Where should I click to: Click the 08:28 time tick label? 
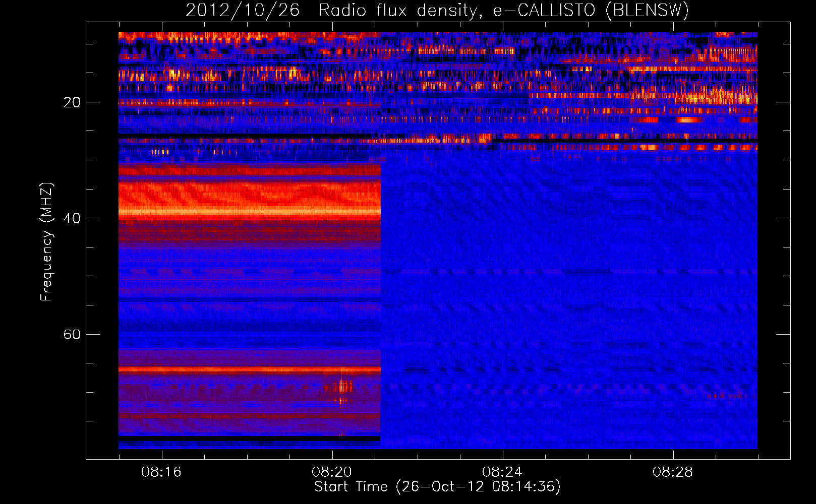(x=673, y=472)
